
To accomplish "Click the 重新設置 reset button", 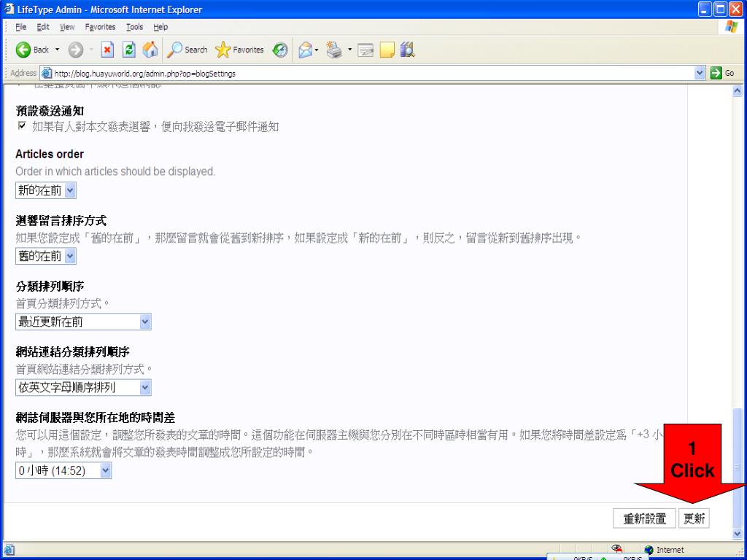I will coord(644,518).
